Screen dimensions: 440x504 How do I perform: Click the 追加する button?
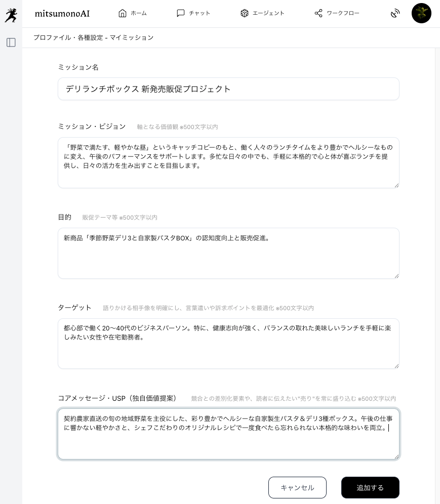point(370,488)
